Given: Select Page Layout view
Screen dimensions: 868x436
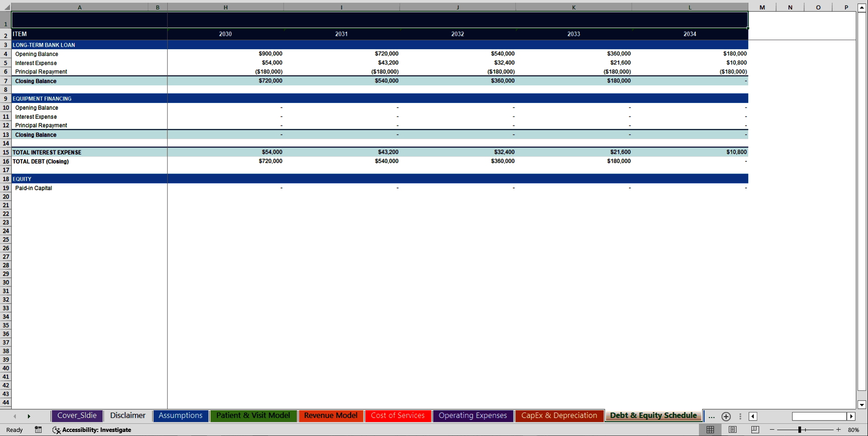Looking at the screenshot, I should pyautogui.click(x=733, y=430).
